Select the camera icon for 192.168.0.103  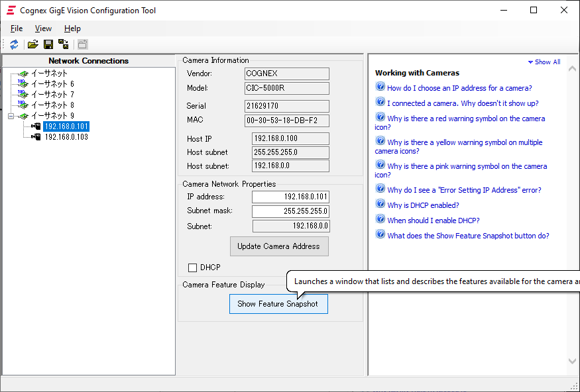pos(36,137)
